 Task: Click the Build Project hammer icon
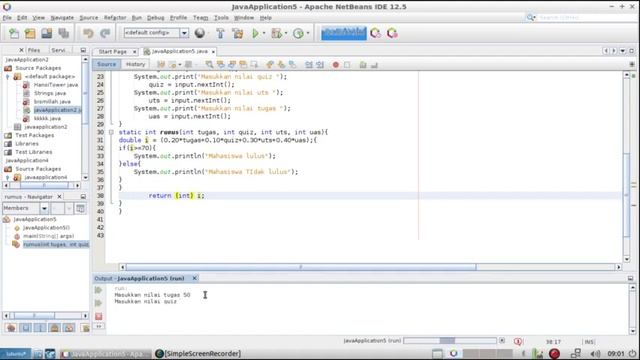220,33
